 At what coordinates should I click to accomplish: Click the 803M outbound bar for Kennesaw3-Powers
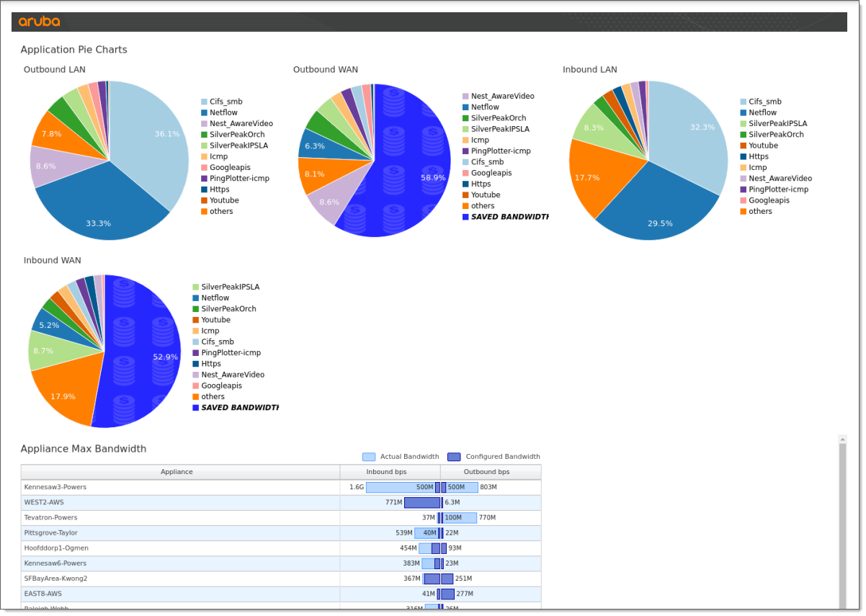[460, 488]
